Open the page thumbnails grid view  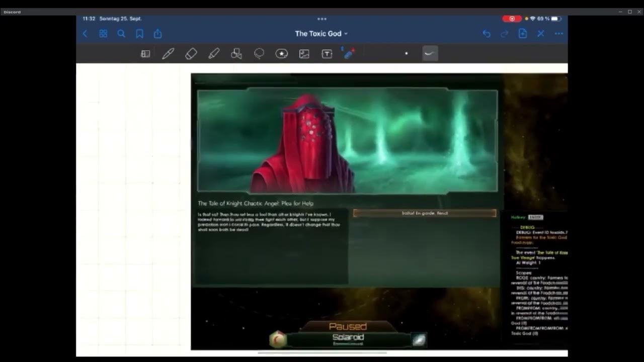pos(103,34)
